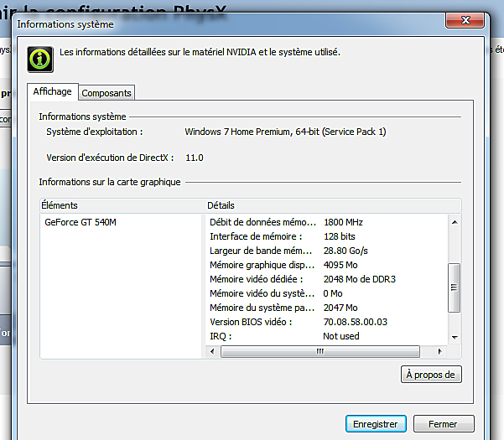Click the horizontal scrollbar left arrow
The image size is (504, 440).
212,351
